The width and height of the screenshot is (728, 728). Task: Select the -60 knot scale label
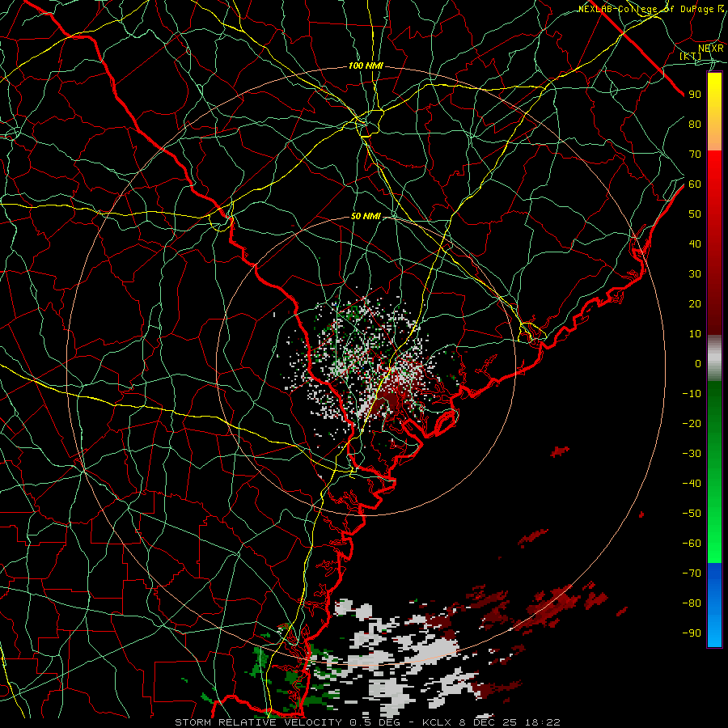tap(692, 544)
